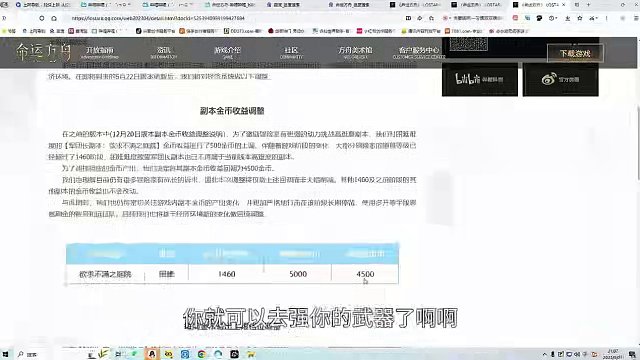Open the taskbar notification center icon

pyautogui.click(x=632, y=354)
